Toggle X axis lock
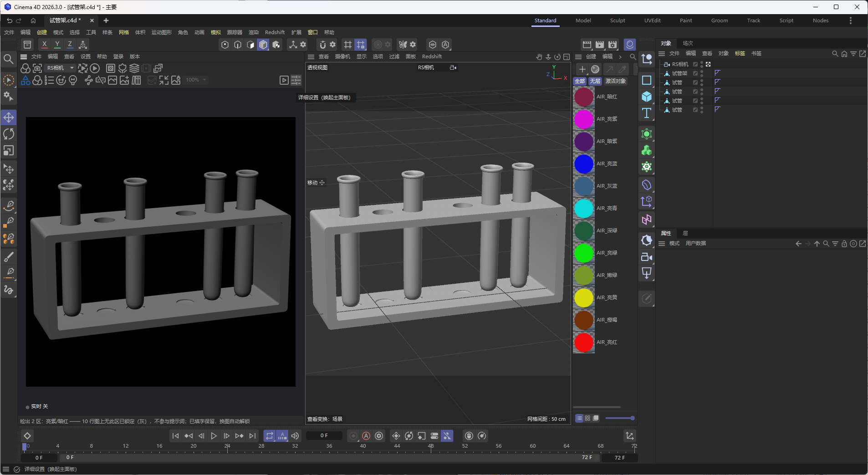The image size is (868, 475). click(x=44, y=45)
